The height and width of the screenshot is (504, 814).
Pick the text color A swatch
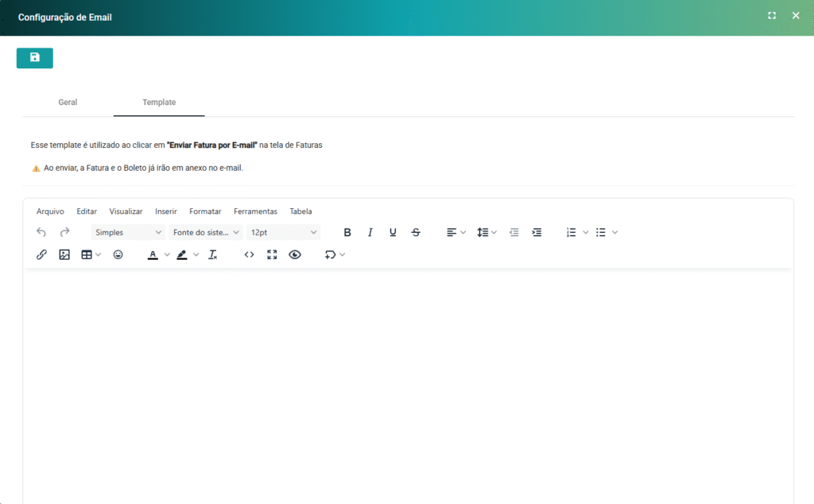point(153,255)
